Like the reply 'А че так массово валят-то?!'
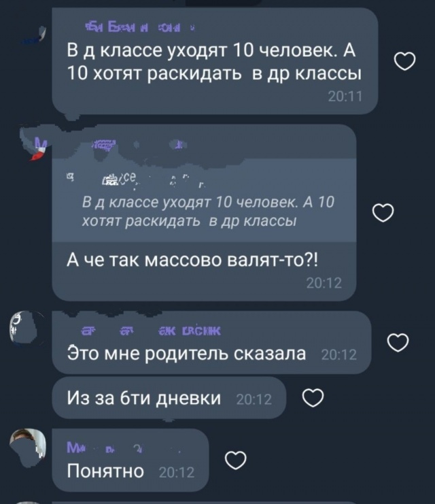435x504 pixels. pos(383,213)
